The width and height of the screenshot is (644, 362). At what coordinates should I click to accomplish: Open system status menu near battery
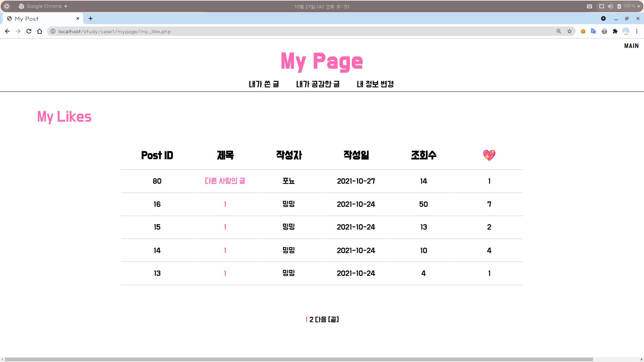click(638, 6)
